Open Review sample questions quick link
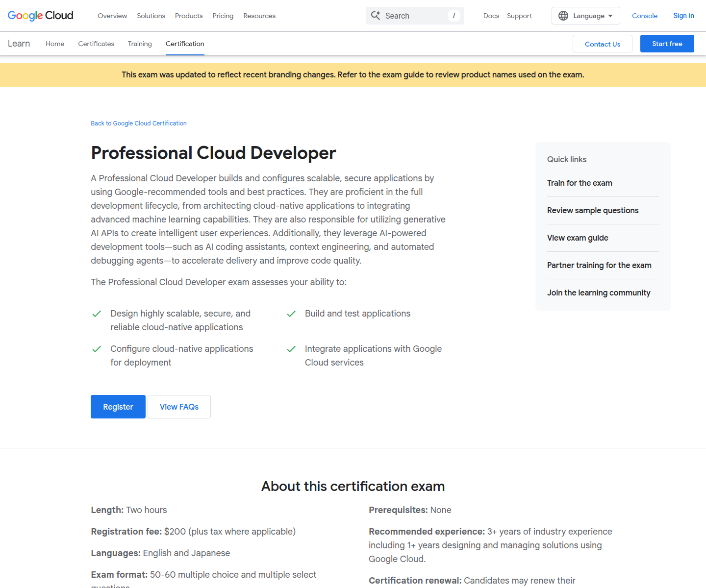 (593, 210)
